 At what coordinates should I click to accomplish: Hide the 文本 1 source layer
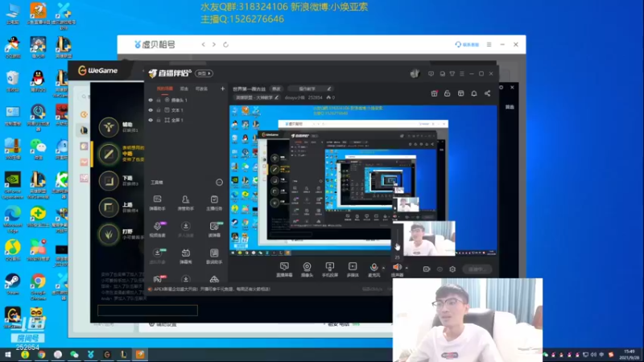(x=151, y=110)
